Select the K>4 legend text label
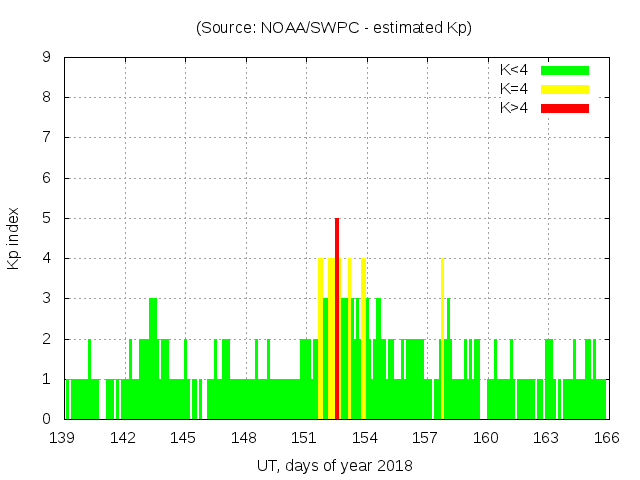 click(514, 108)
